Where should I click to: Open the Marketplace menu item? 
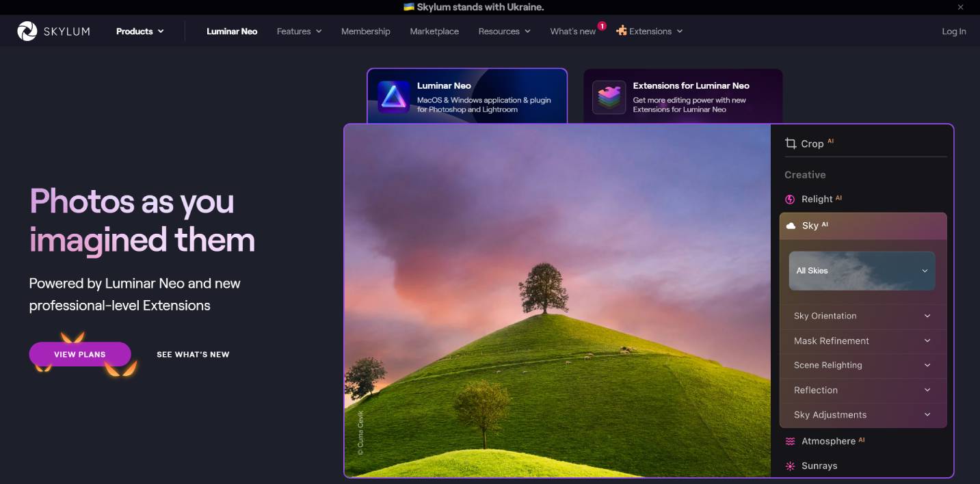tap(434, 31)
